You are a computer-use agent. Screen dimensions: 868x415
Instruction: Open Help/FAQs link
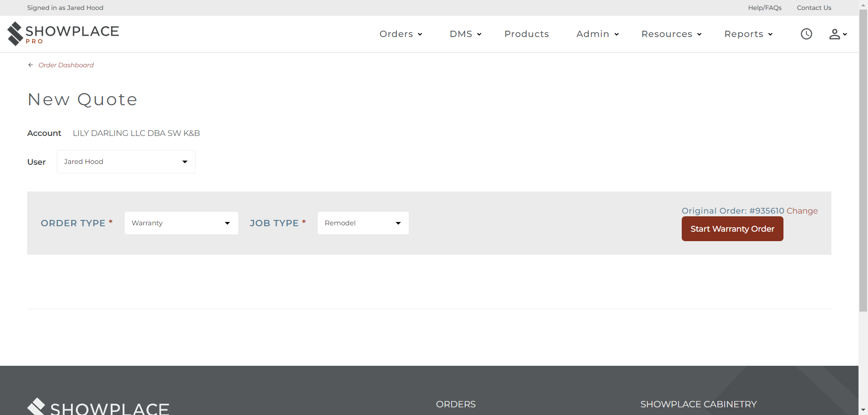[765, 8]
